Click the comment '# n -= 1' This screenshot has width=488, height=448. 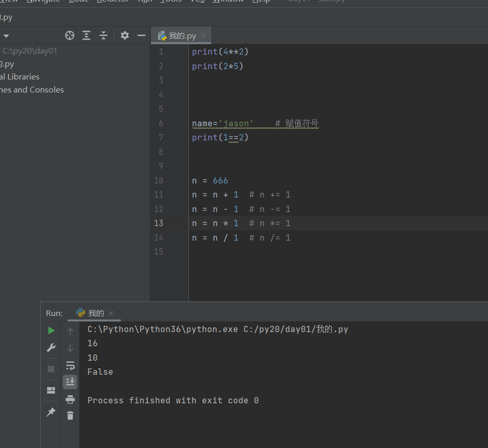[x=270, y=209]
